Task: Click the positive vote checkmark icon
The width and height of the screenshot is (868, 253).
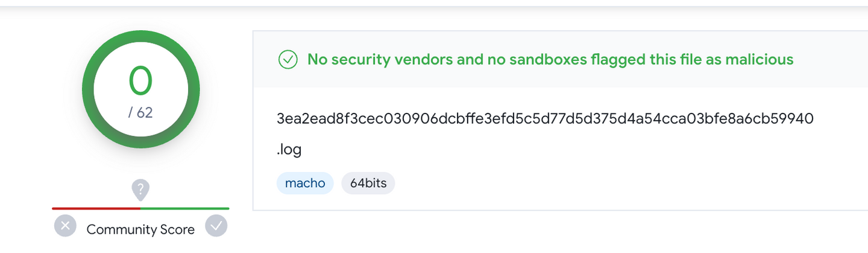Action: click(216, 226)
